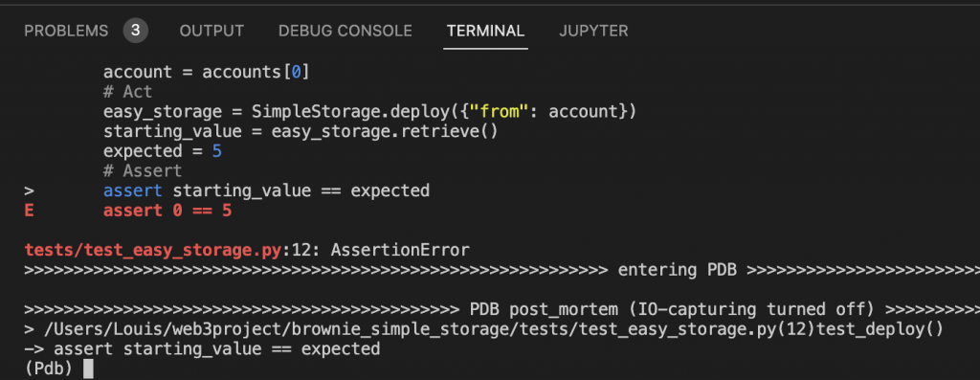Click the 'expected = 5' line
This screenshot has height=380, width=980.
pos(163,152)
